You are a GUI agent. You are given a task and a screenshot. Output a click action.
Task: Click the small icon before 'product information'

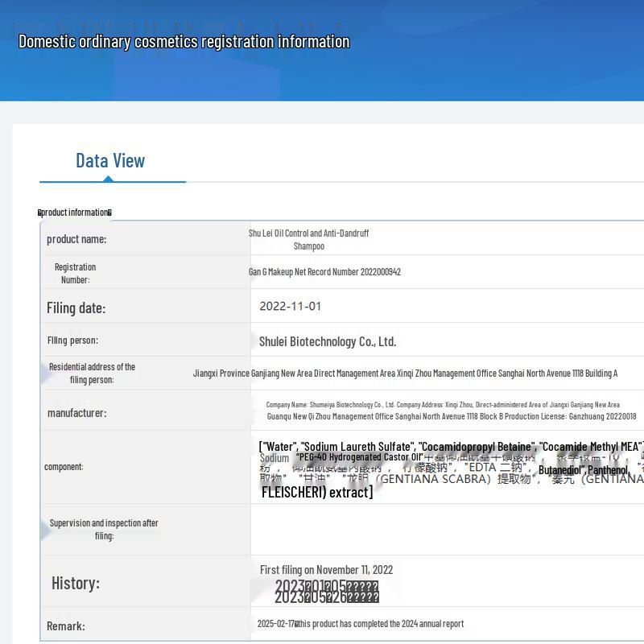pyautogui.click(x=40, y=213)
